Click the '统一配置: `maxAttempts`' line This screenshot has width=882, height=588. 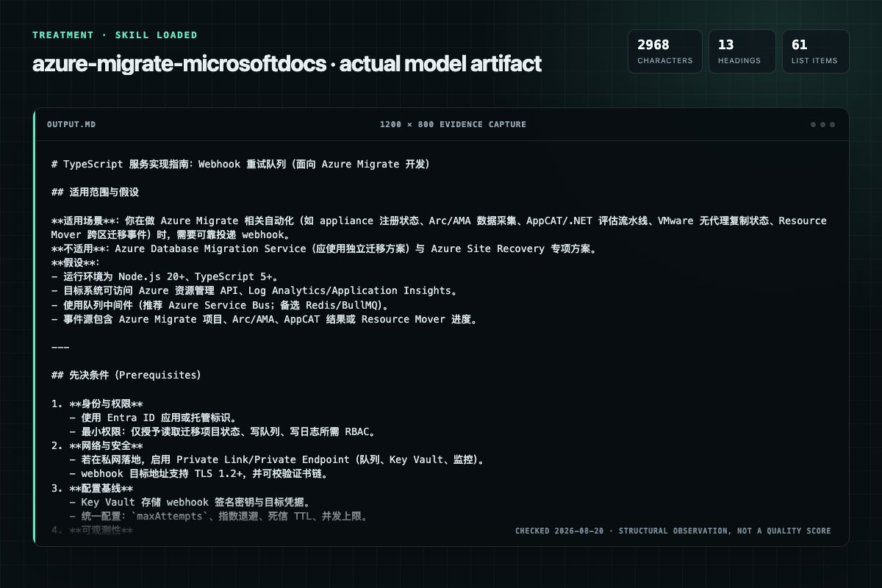218,516
